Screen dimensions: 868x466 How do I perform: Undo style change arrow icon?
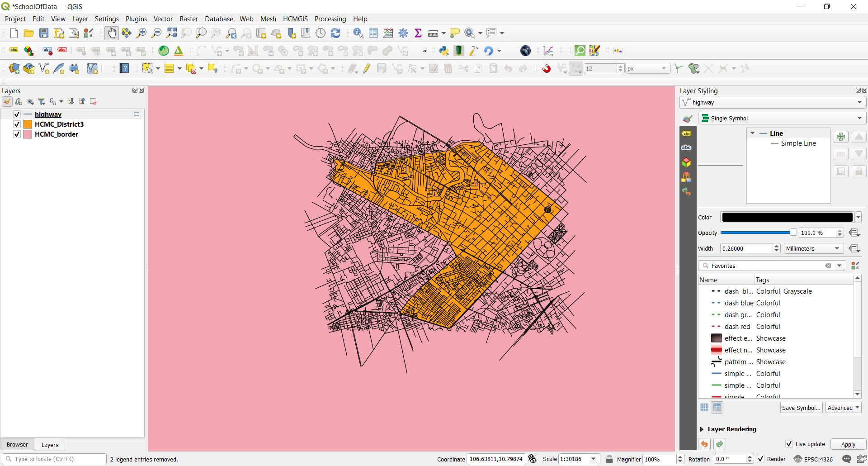[x=704, y=444]
